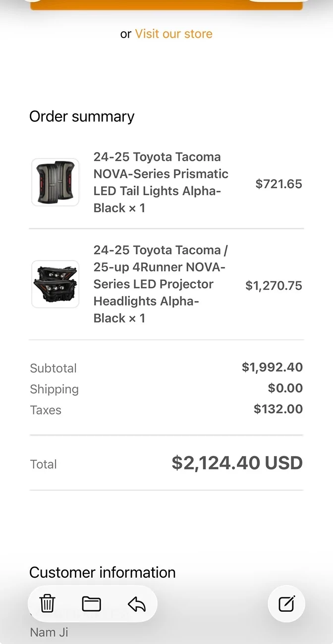Move the message using the folder icon

coord(92,604)
